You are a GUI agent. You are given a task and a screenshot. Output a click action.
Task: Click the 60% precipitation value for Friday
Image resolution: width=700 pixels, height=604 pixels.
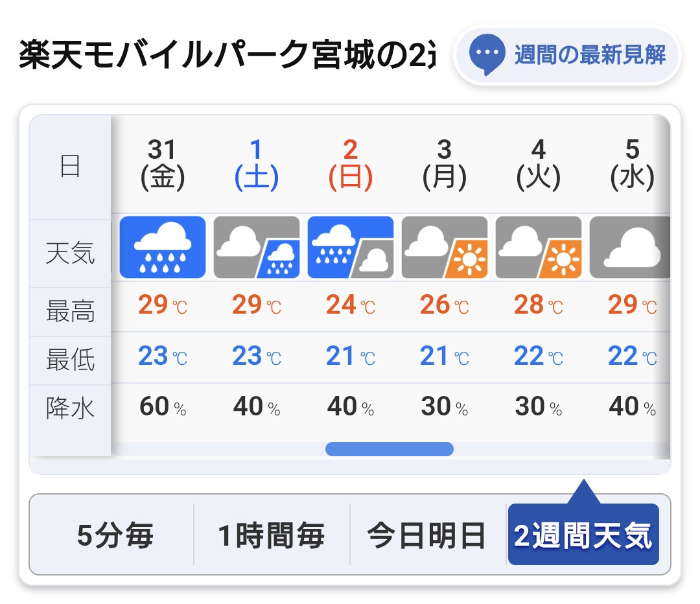(x=163, y=406)
